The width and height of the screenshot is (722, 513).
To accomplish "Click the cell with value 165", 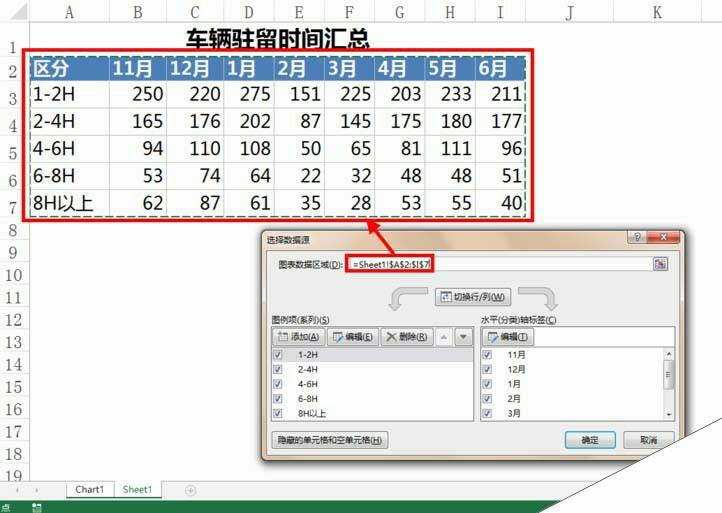I will [x=138, y=121].
